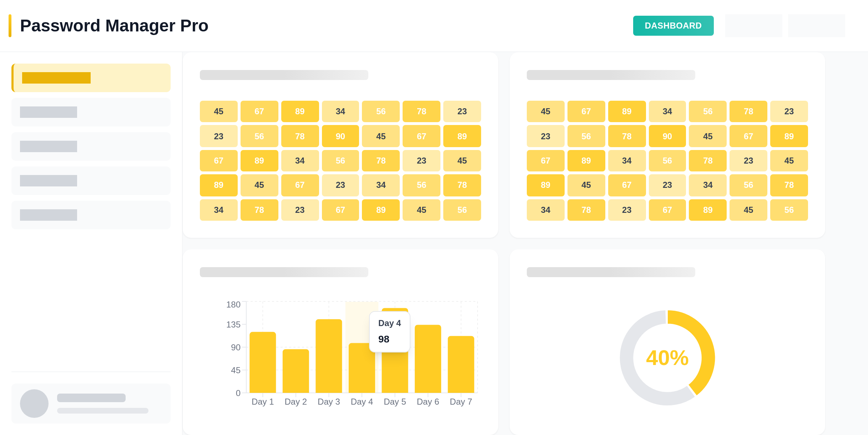Viewport: 868px width, 435px height.
Task: Click the first blank header button after Dashboard
Action: coord(753,26)
